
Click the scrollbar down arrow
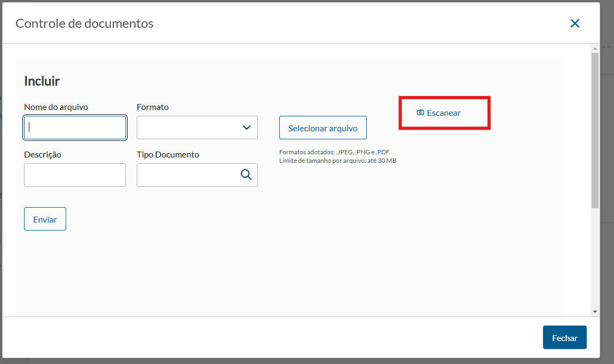tap(595, 311)
